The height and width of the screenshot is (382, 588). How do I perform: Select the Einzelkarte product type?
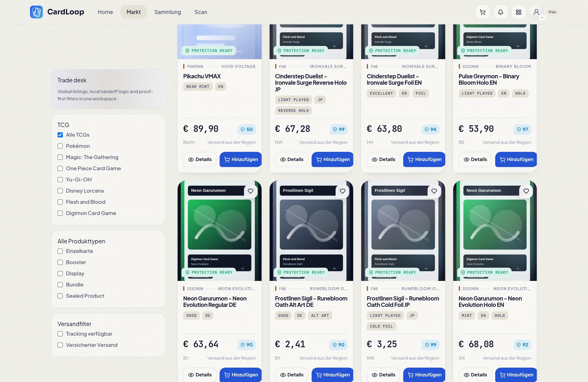(x=60, y=251)
